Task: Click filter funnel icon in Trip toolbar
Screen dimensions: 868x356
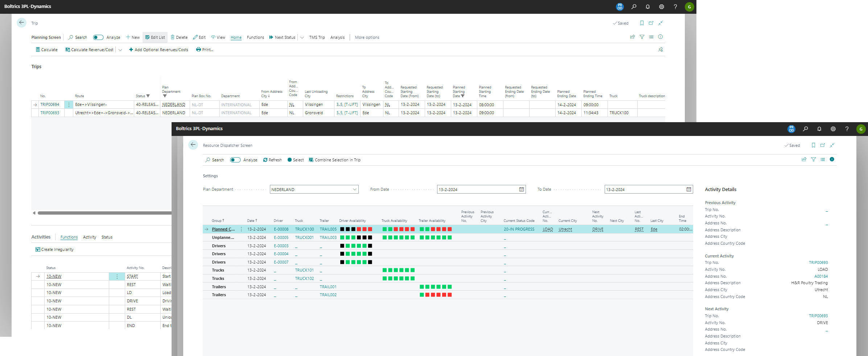Action: click(x=642, y=37)
